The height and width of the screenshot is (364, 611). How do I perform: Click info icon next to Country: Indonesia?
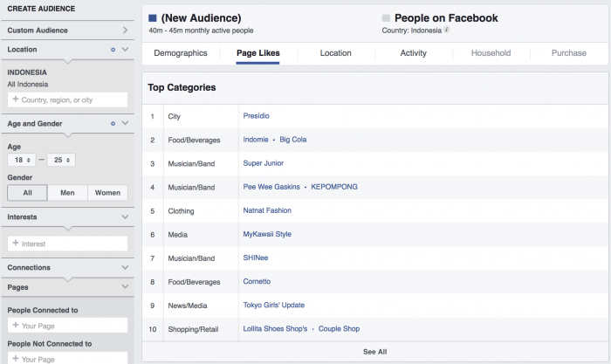(446, 30)
